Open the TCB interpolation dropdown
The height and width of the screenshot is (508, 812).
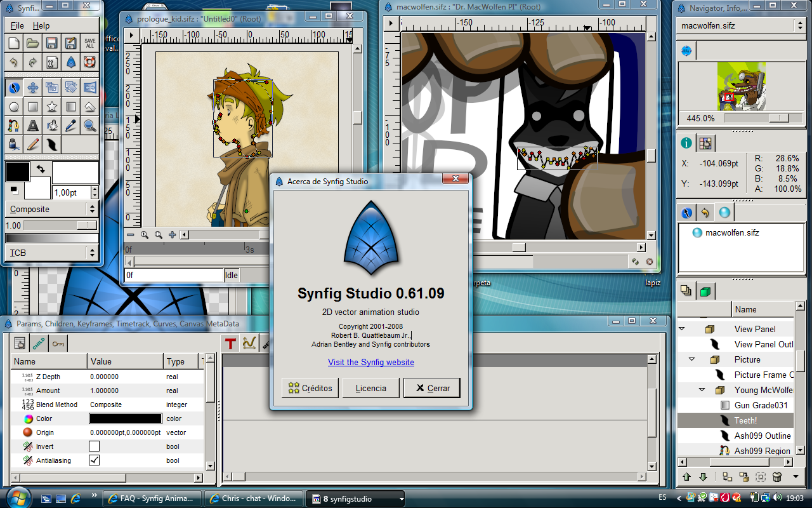coord(51,253)
